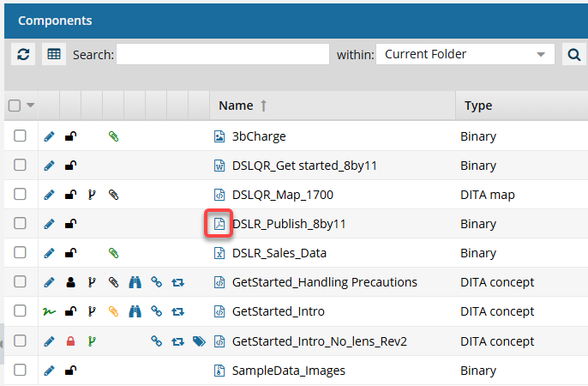Open the Current Folder dropdown

coord(465,54)
